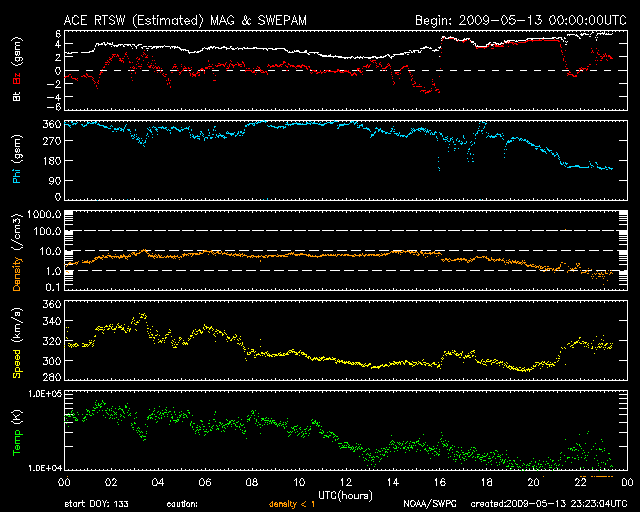Click the '90' tick on the Phi axis
The image size is (640, 512).
coord(55,180)
